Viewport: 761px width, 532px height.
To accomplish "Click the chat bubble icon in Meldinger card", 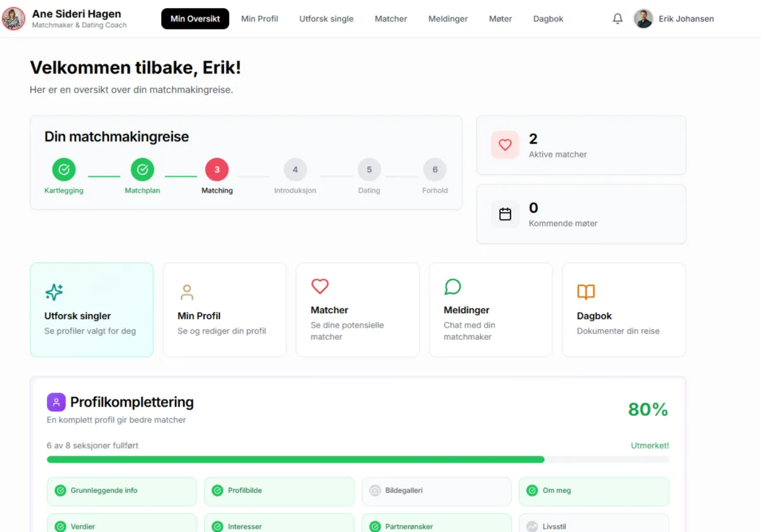I will click(453, 286).
